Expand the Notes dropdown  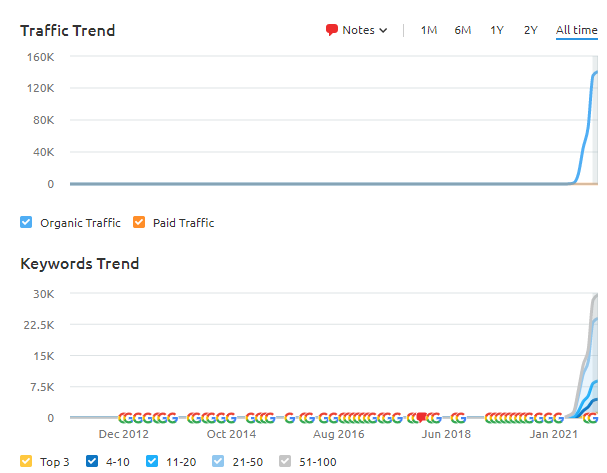click(364, 30)
